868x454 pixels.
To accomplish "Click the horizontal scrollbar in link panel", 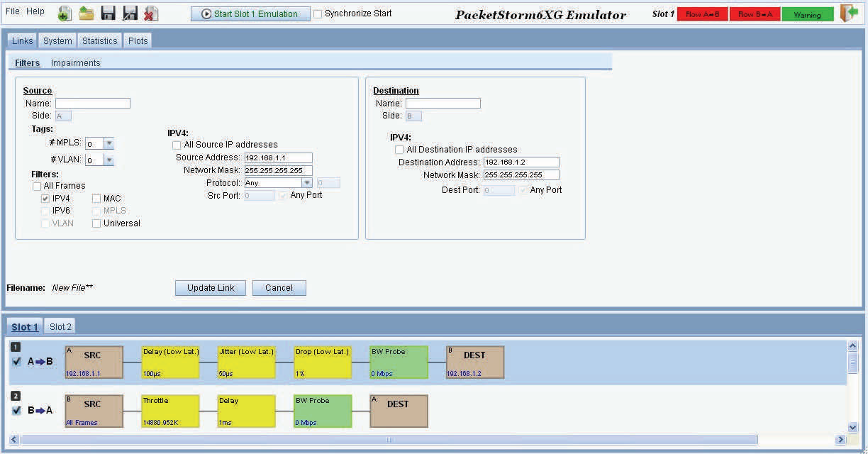I will (389, 440).
